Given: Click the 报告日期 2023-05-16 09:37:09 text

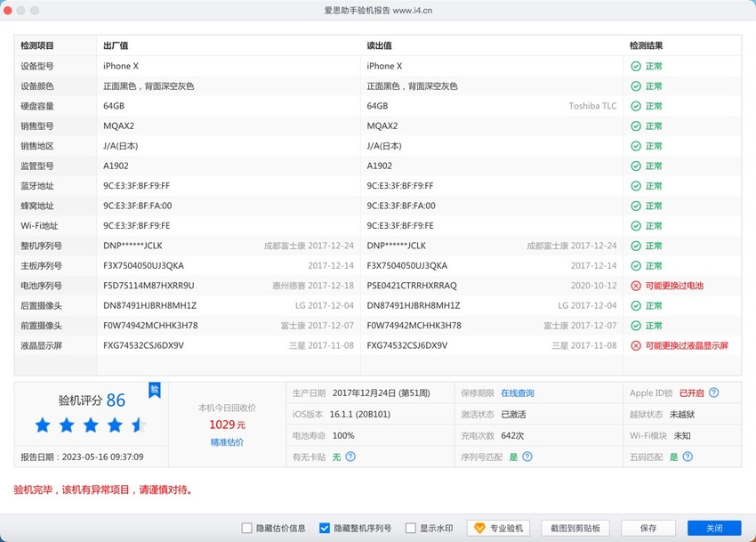Looking at the screenshot, I should 82,457.
